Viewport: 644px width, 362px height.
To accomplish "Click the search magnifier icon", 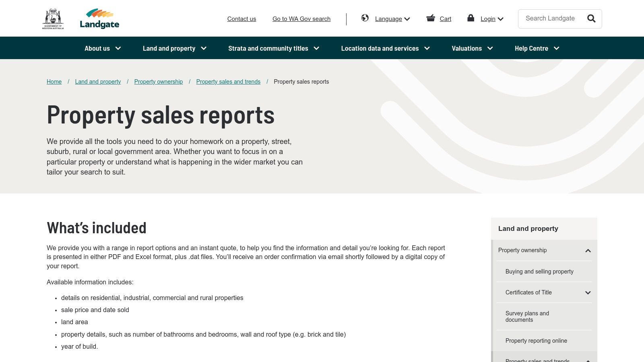I will click(591, 19).
